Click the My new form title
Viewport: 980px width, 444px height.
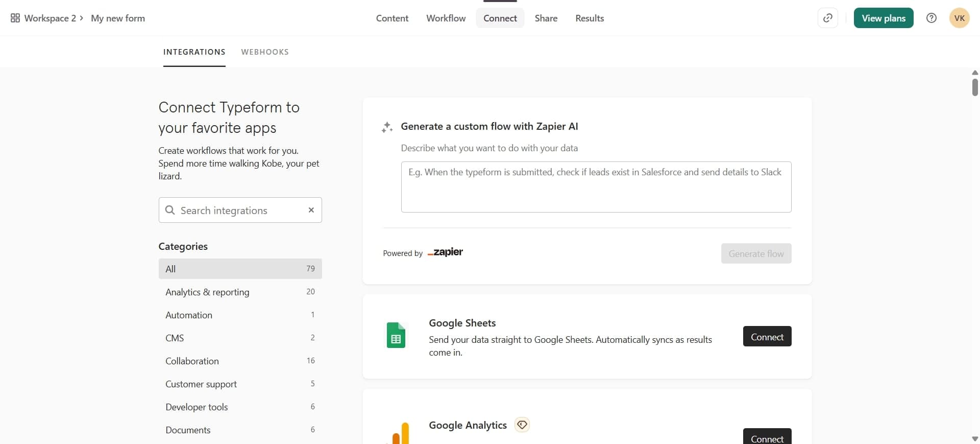click(118, 18)
